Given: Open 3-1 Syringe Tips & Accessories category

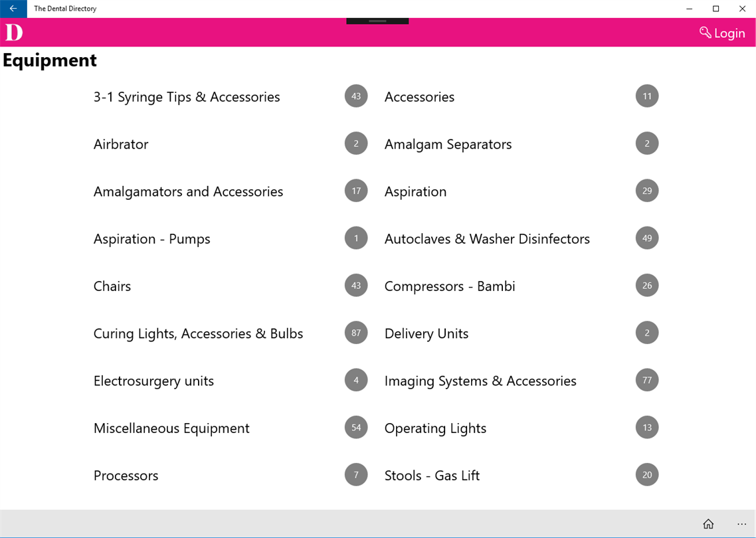Looking at the screenshot, I should pos(187,97).
